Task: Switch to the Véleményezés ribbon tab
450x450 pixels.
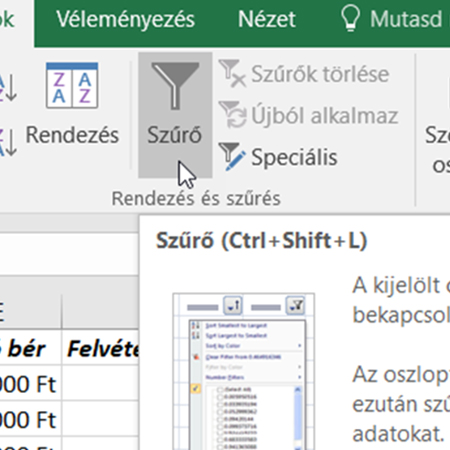Action: (x=125, y=19)
